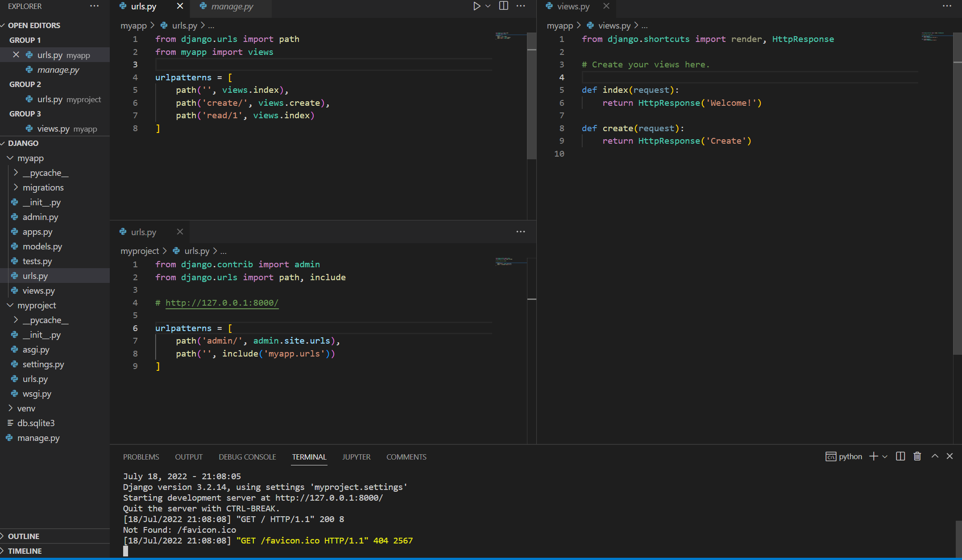Screen dimensions: 962x560
Task: Click the Split Terminal icon
Action: (x=900, y=456)
